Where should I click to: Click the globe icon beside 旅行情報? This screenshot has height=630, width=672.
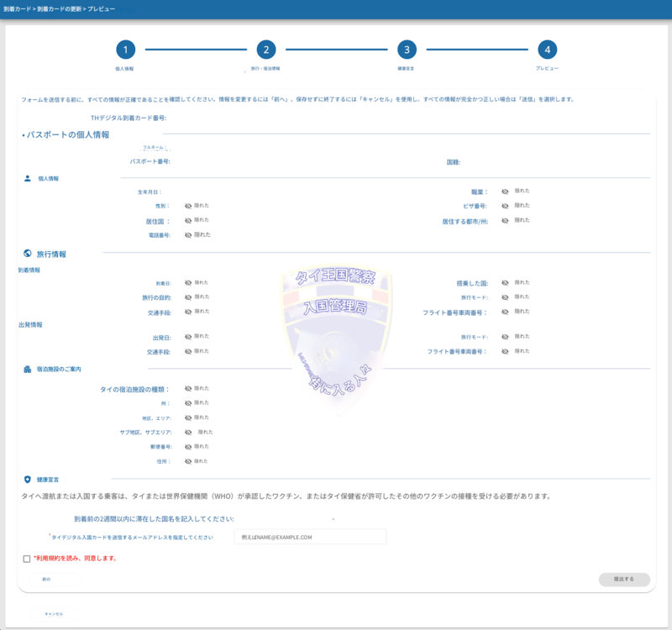[x=28, y=254]
